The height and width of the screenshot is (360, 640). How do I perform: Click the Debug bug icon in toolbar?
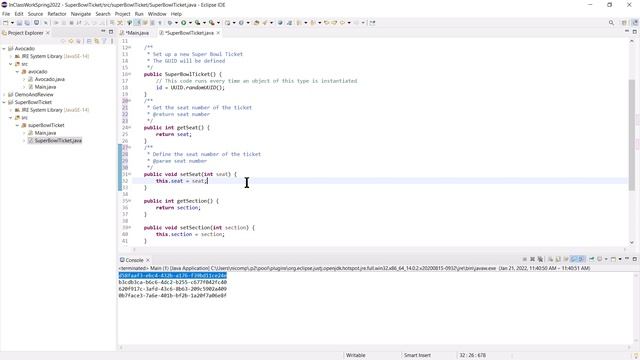click(169, 23)
